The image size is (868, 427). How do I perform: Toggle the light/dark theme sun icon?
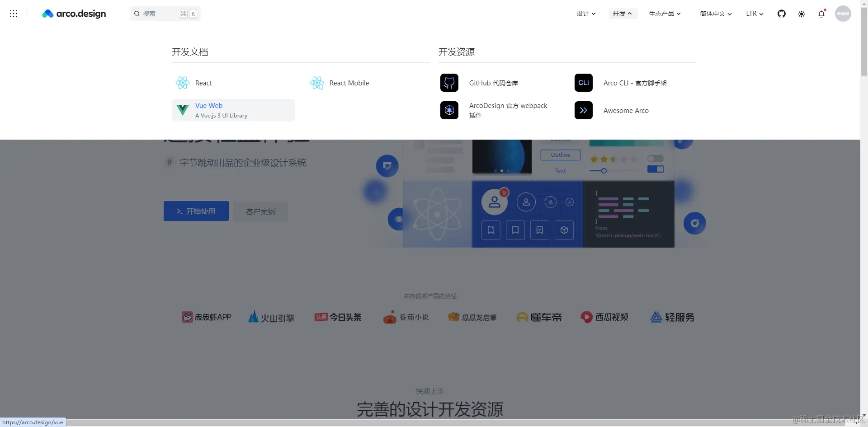pyautogui.click(x=802, y=14)
